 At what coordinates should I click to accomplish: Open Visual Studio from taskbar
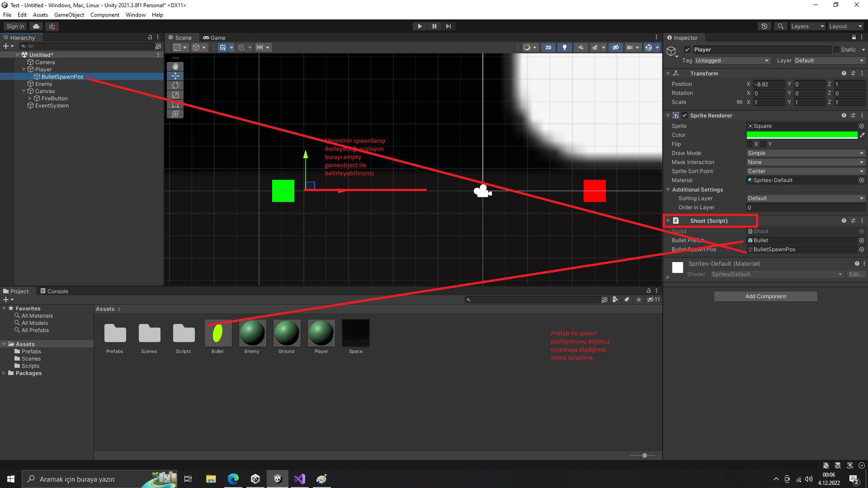(x=299, y=479)
